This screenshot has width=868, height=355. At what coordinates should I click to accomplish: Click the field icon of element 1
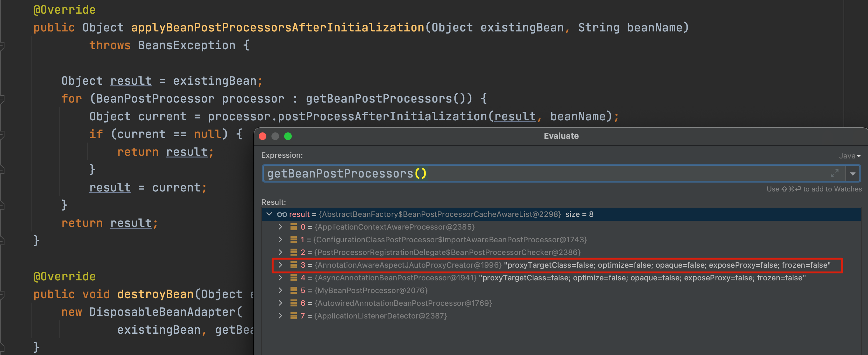pos(293,240)
